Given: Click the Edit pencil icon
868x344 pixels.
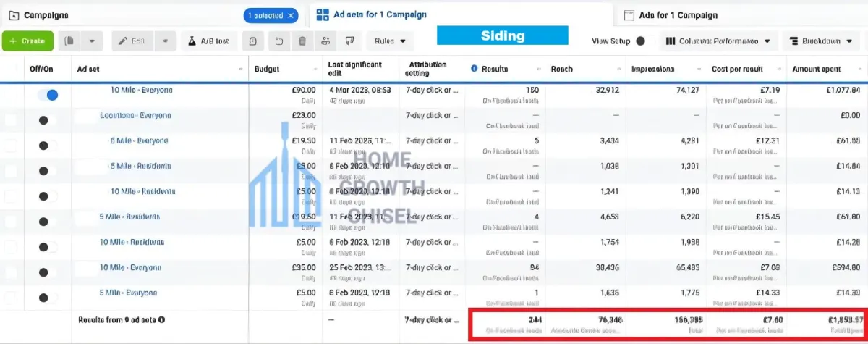Looking at the screenshot, I should 124,41.
